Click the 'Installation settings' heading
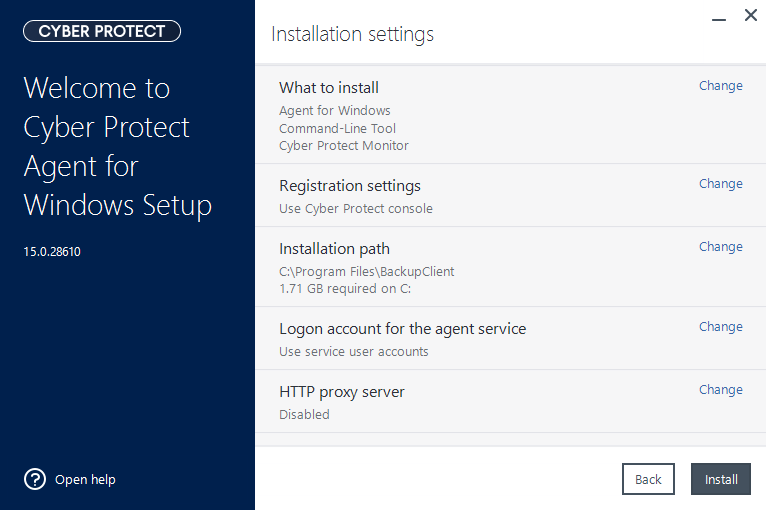The height and width of the screenshot is (510, 766). point(352,35)
